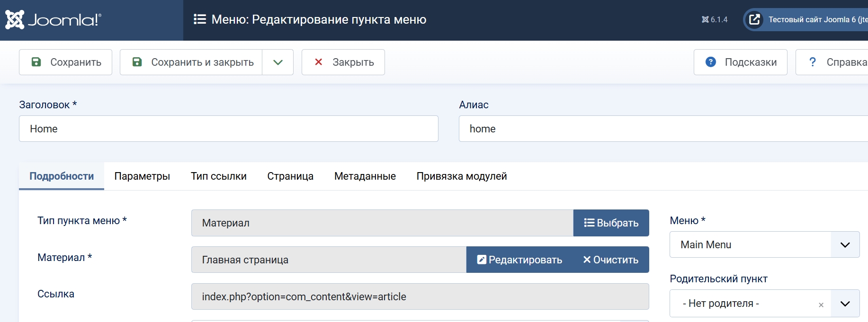Viewport: 868px width, 322px height.
Task: Expand the save options dropdown arrow
Action: pyautogui.click(x=278, y=62)
